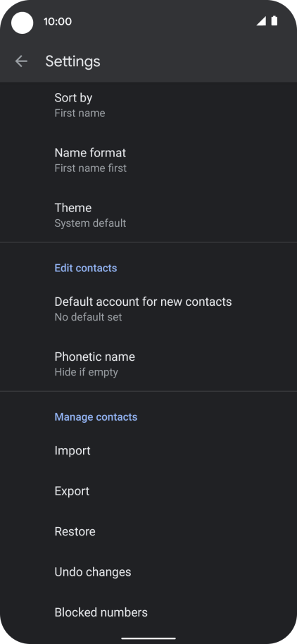Tap the circular camera cutout in status bar

[x=22, y=23]
